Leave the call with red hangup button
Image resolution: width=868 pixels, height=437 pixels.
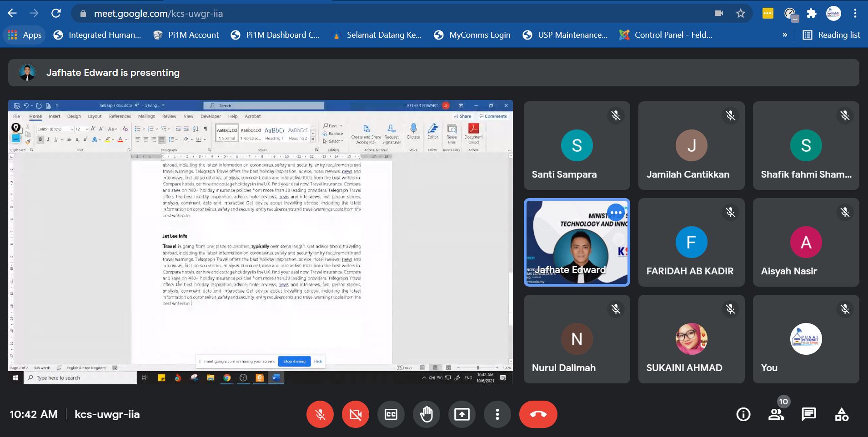coord(538,414)
